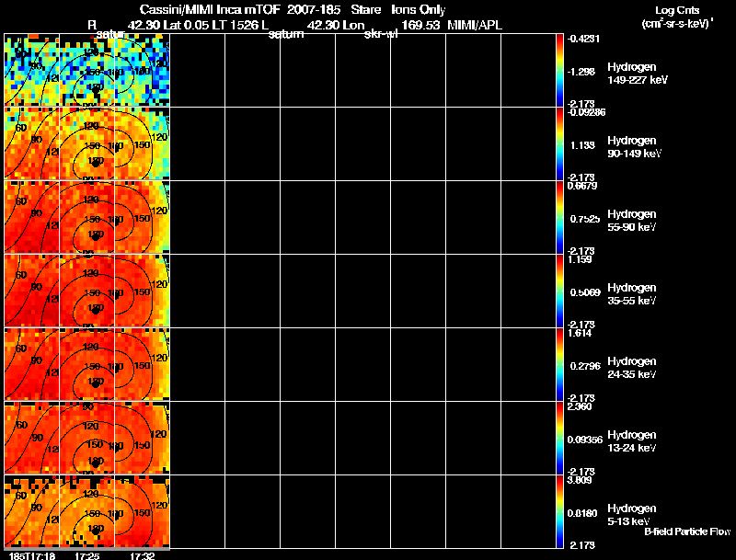
Task: Click the Hydrogen 24-35 keV image at 17:18
Action: coord(32,364)
